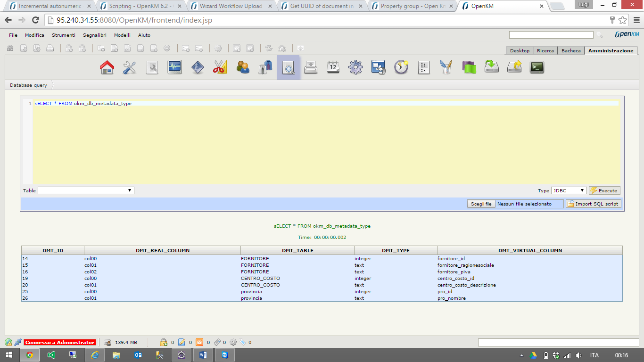
Task: Switch to the Desktop tab
Action: [x=520, y=50]
